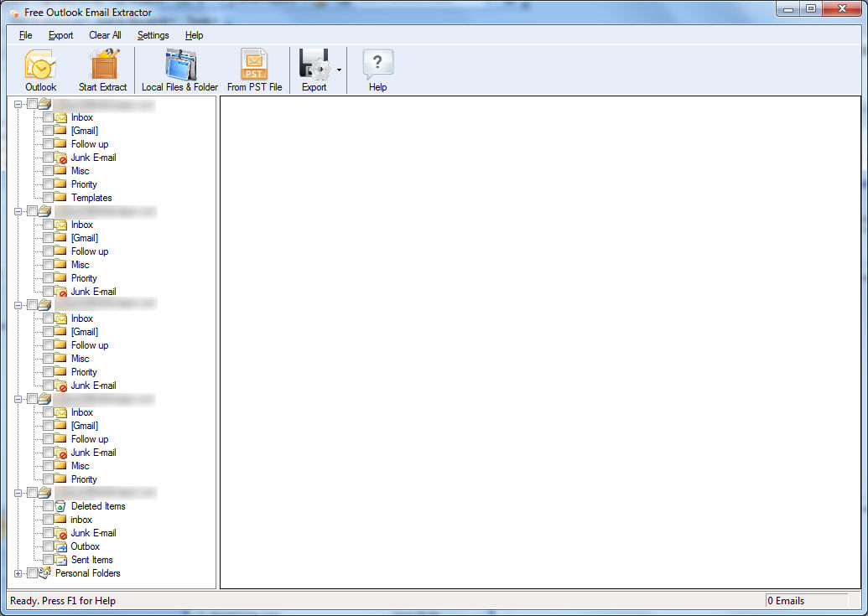Image resolution: width=868 pixels, height=616 pixels.
Task: Click the "Ready. Press F1 for Help" status text
Action: 63,601
